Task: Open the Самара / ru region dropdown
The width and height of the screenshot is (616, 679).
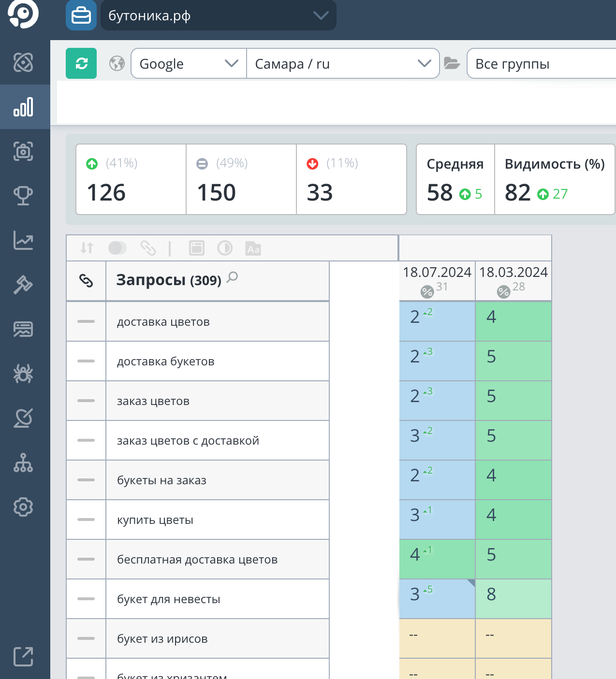Action: click(x=342, y=63)
